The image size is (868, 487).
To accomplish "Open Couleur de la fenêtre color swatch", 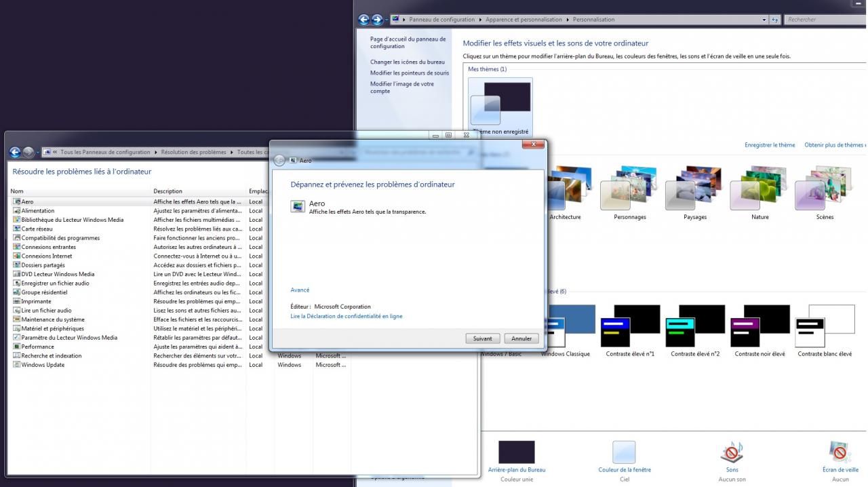I will click(x=625, y=452).
